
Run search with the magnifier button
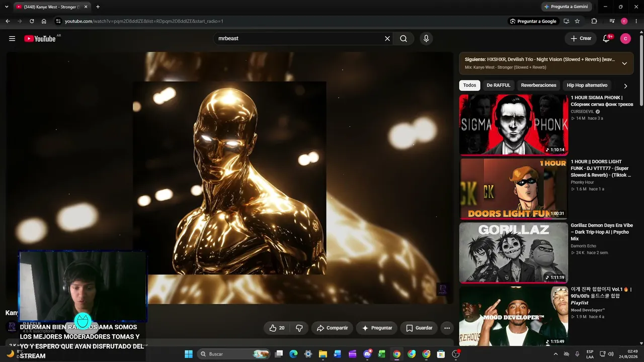tap(404, 39)
